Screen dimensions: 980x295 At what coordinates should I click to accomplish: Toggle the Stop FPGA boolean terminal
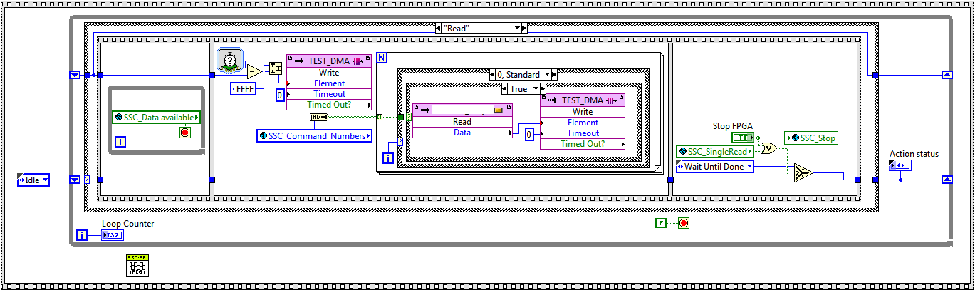coord(744,137)
